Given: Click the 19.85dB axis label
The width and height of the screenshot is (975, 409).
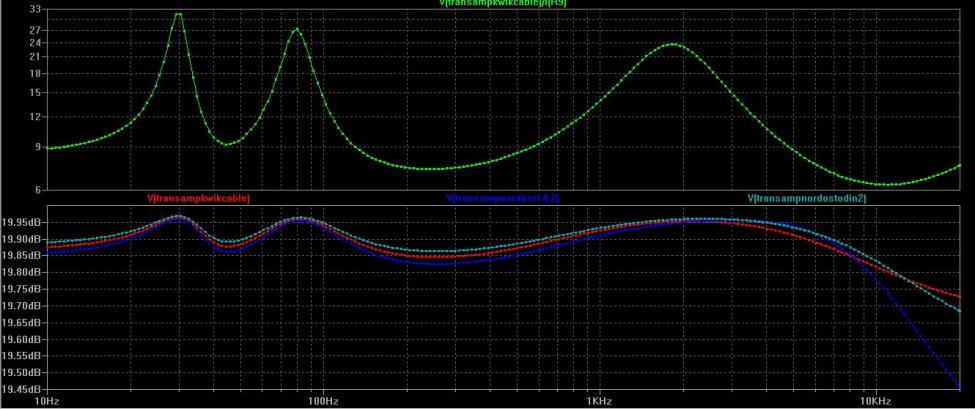Looking at the screenshot, I should tap(22, 255).
